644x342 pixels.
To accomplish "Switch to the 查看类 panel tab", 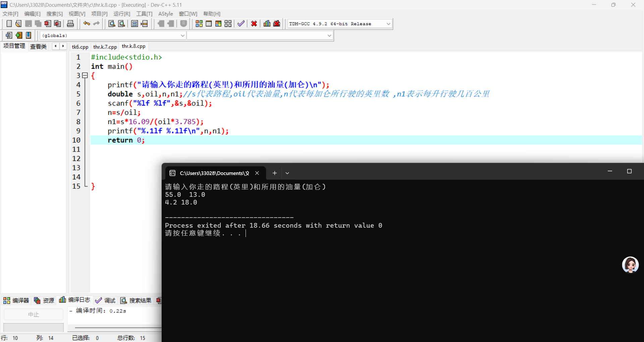I will 38,47.
